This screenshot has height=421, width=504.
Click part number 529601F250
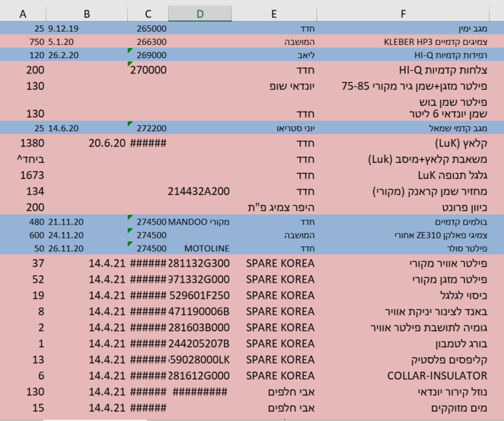199,295
